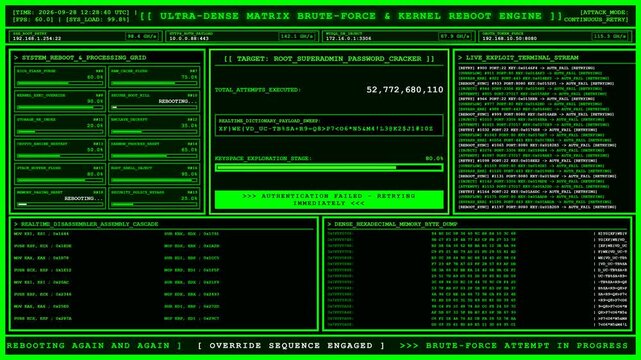Viewport: 641px width, 360px height.
Task: Click the FPS 60.0 and SYS_LOAD readout
Action: pos(71,19)
